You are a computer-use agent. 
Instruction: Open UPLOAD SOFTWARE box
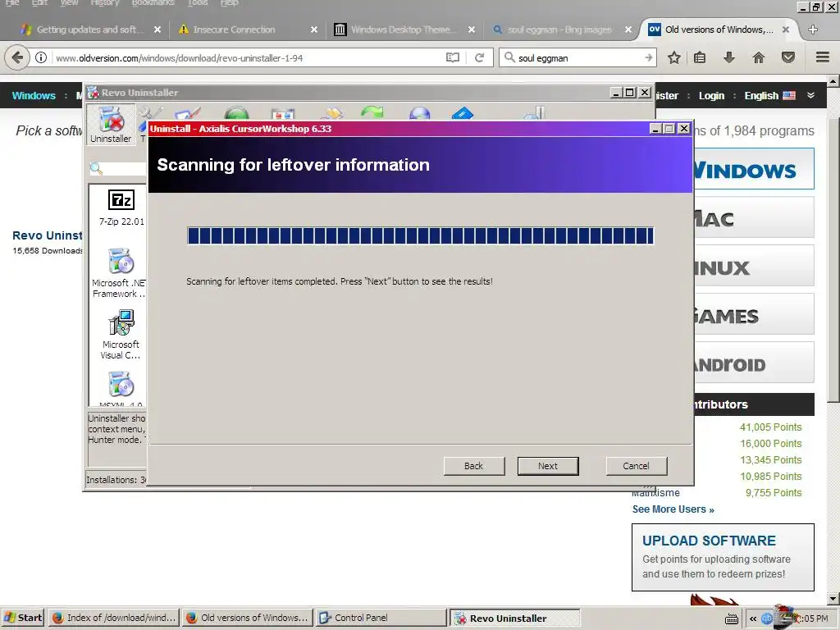click(x=723, y=558)
